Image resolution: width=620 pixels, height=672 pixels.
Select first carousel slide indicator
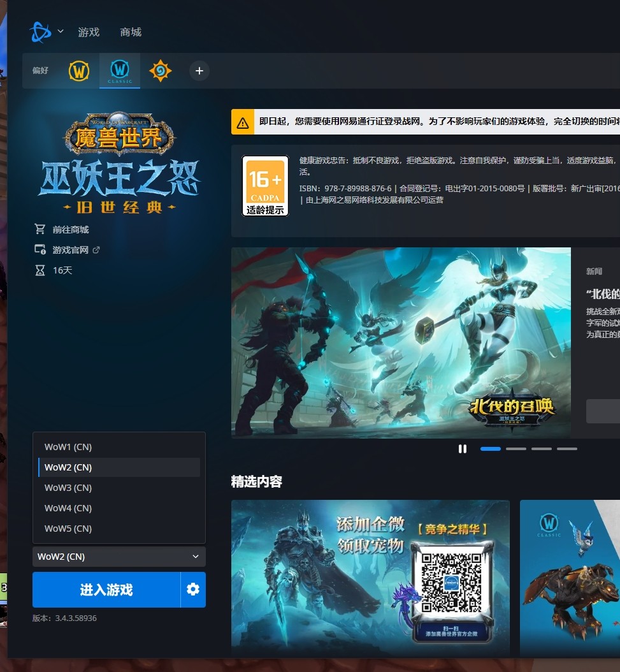coord(491,449)
